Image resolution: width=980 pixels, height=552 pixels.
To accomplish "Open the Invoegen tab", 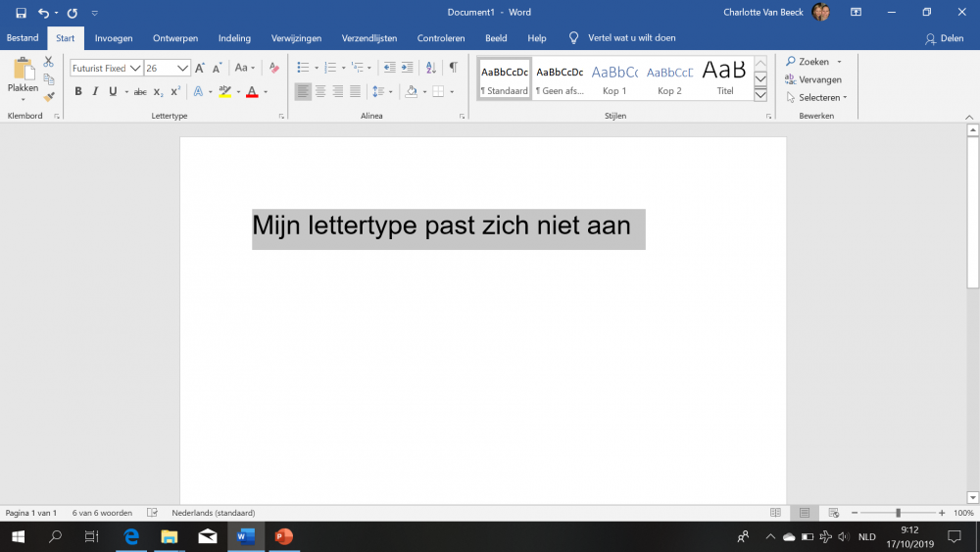I will pos(114,38).
